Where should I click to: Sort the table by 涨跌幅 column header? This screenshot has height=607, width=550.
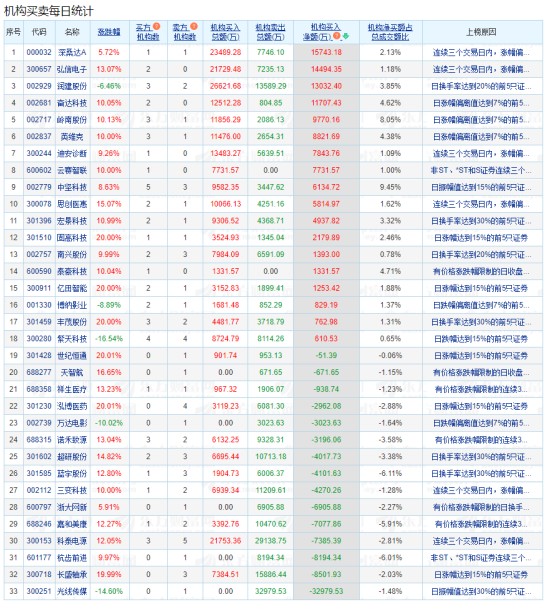[109, 32]
